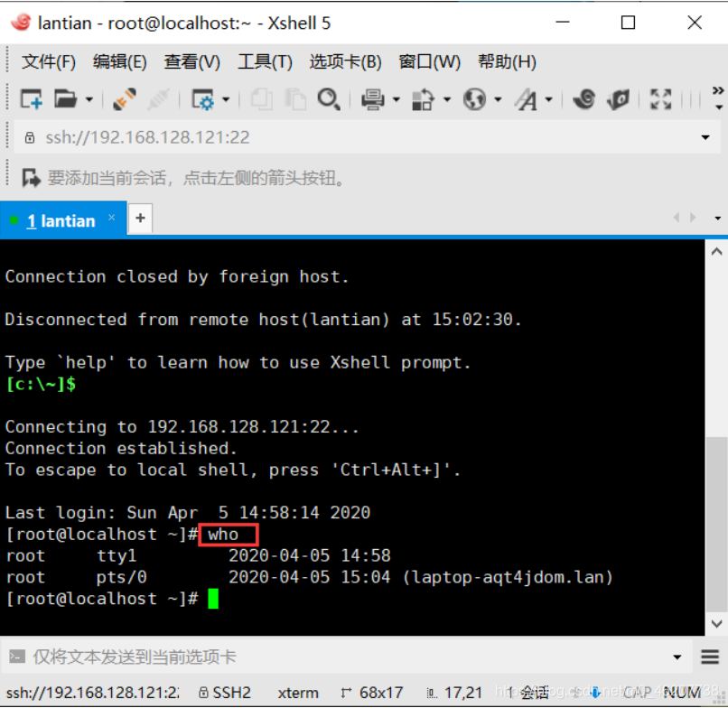Click the grayed Disconnect toolbar icon

click(x=159, y=99)
